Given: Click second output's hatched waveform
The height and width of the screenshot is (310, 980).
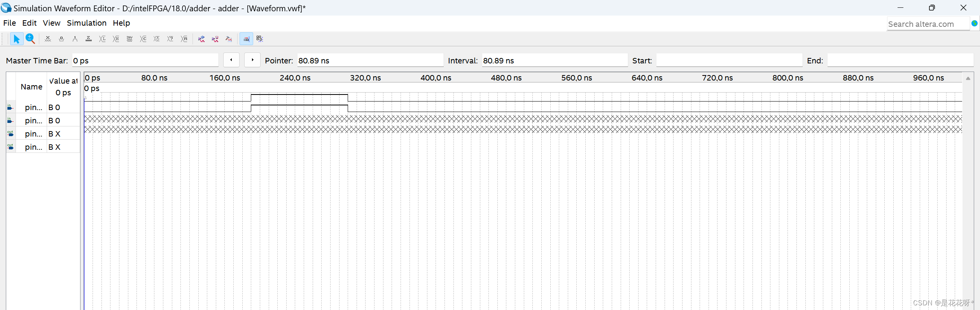Looking at the screenshot, I should click(523, 129).
